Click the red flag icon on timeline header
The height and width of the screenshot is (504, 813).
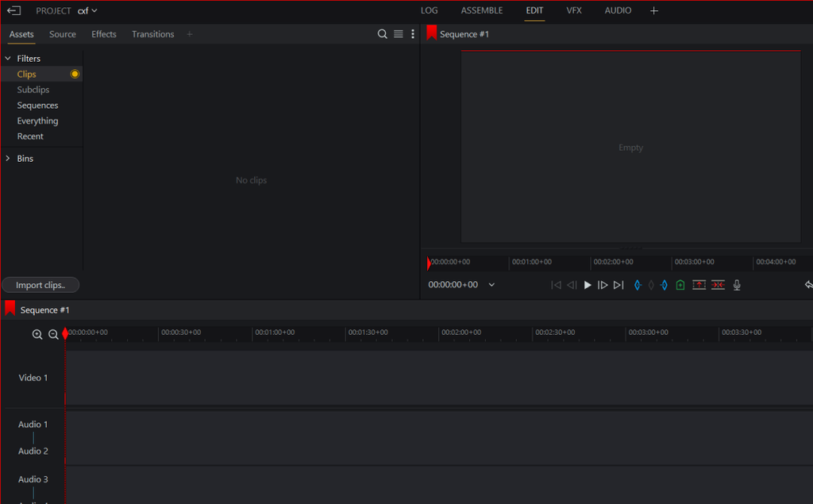[10, 308]
